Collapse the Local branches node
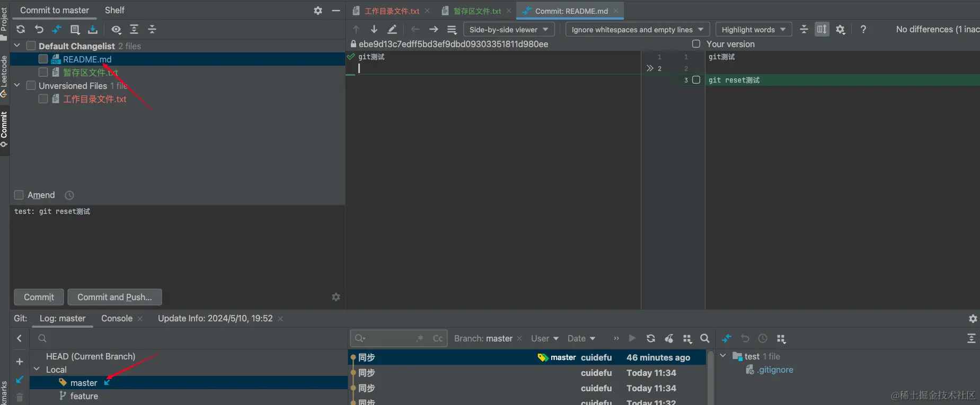 (x=37, y=369)
